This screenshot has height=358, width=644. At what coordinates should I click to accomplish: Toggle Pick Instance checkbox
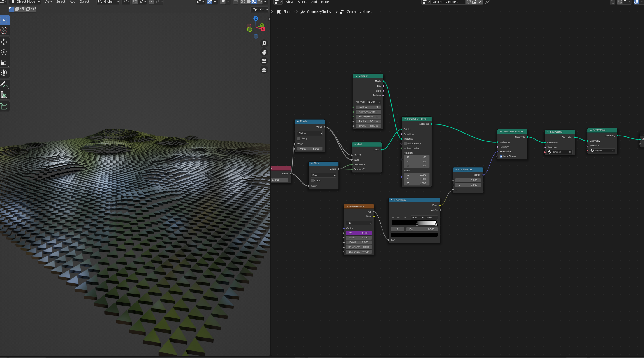click(x=405, y=143)
